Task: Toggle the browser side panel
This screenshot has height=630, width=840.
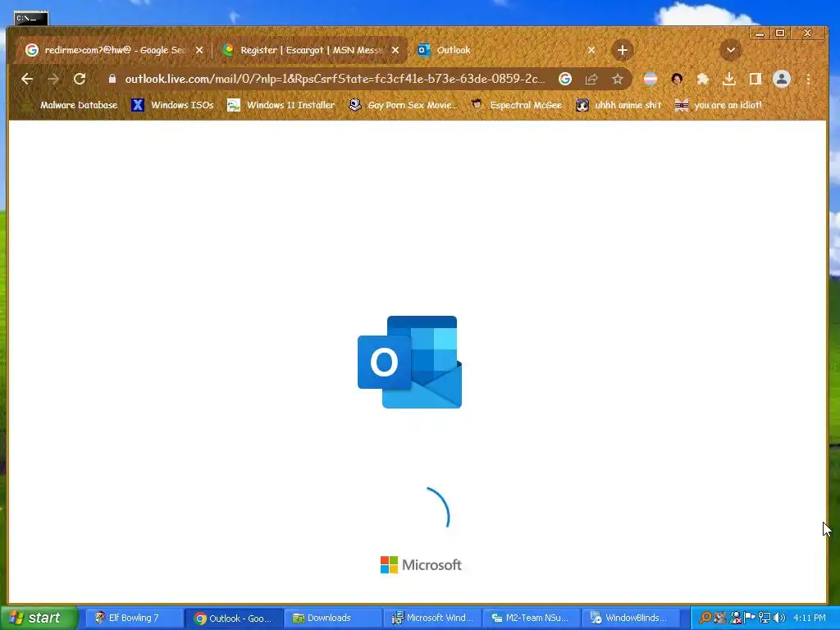Action: (x=756, y=80)
